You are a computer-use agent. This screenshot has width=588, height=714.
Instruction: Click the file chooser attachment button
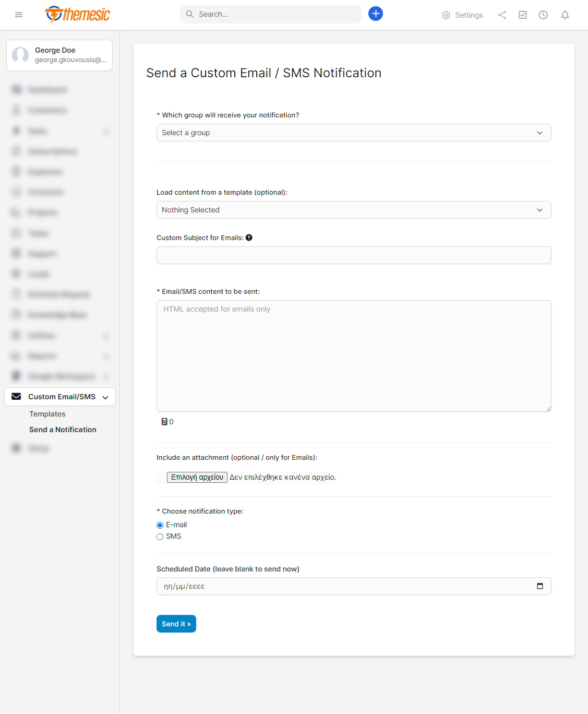[197, 477]
